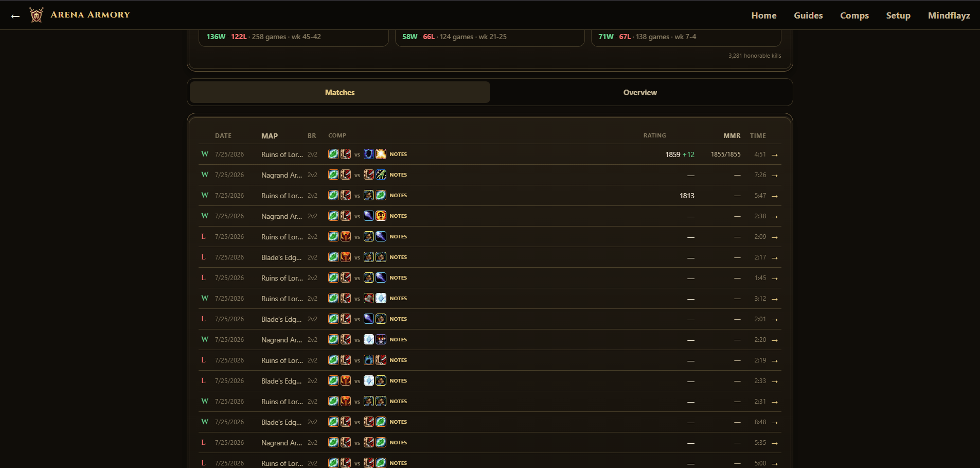The image size is (980, 468).
Task: Click the Arena Armory shield logo
Action: (x=36, y=15)
